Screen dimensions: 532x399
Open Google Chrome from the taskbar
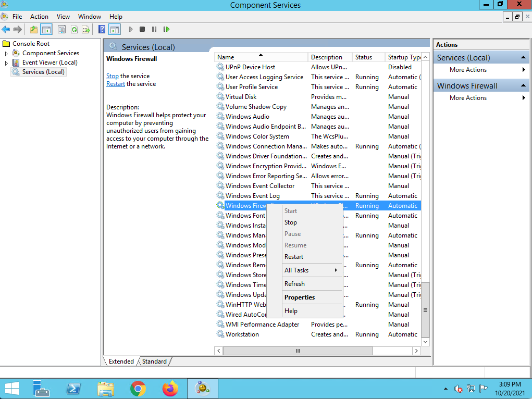click(138, 389)
